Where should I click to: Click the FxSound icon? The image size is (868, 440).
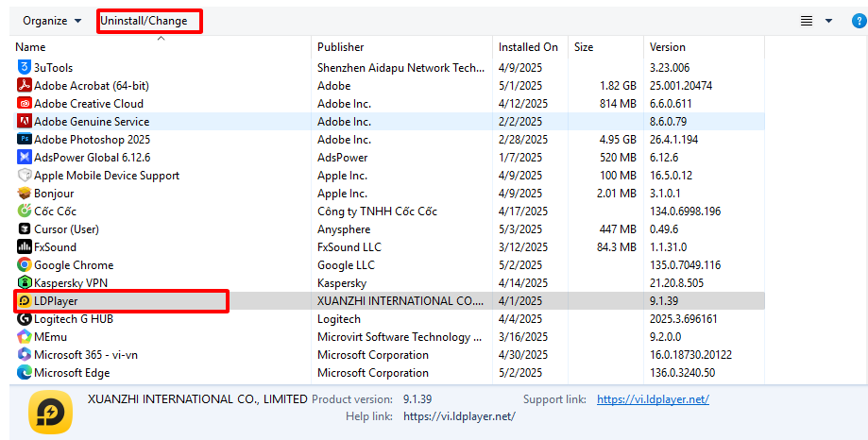click(x=24, y=246)
